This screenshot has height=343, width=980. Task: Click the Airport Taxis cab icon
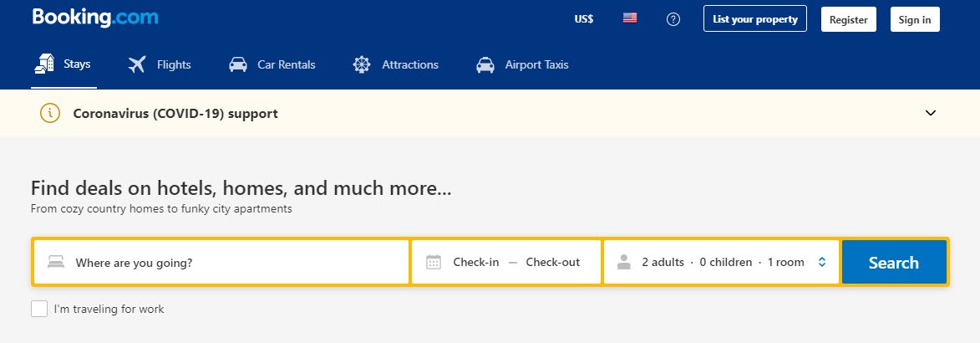[x=485, y=64]
